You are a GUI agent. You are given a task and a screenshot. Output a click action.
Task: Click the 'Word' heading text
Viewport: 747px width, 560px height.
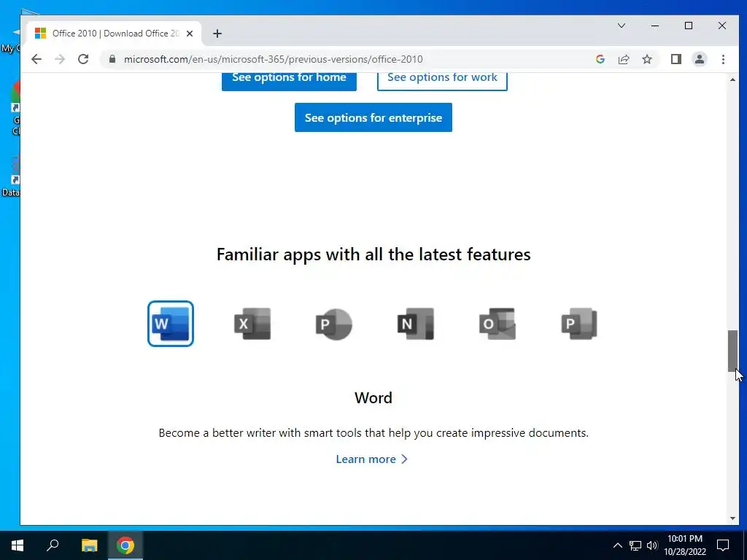(x=373, y=397)
